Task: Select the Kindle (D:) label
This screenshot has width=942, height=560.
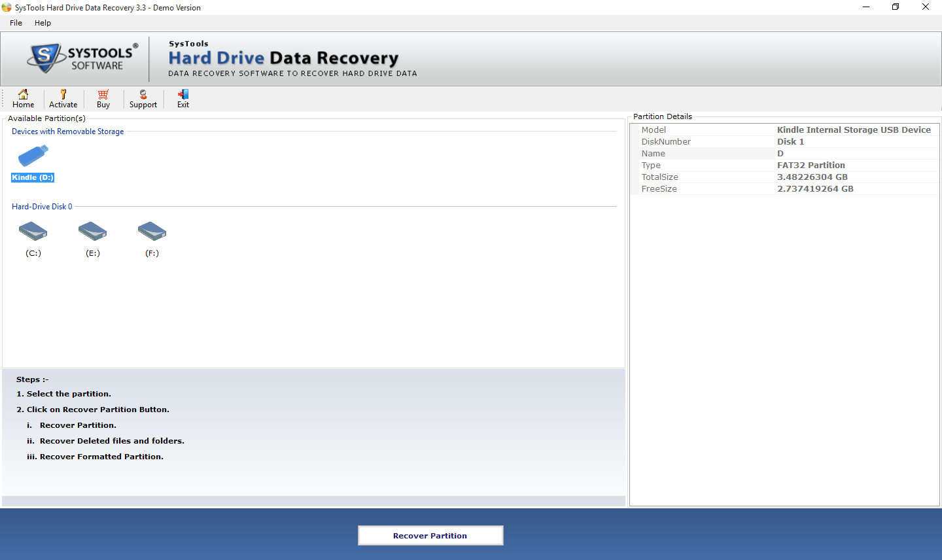Action: (x=33, y=177)
